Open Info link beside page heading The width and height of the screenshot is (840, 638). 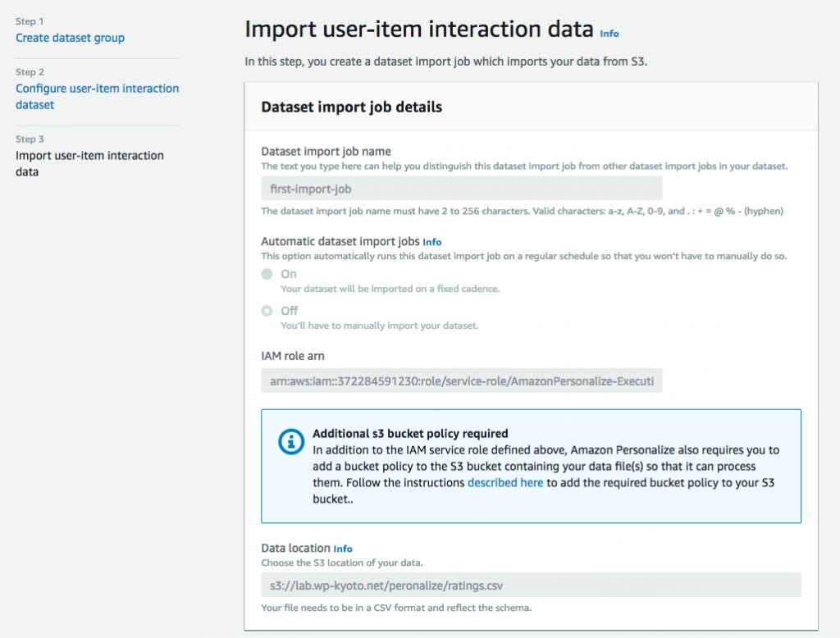(609, 34)
